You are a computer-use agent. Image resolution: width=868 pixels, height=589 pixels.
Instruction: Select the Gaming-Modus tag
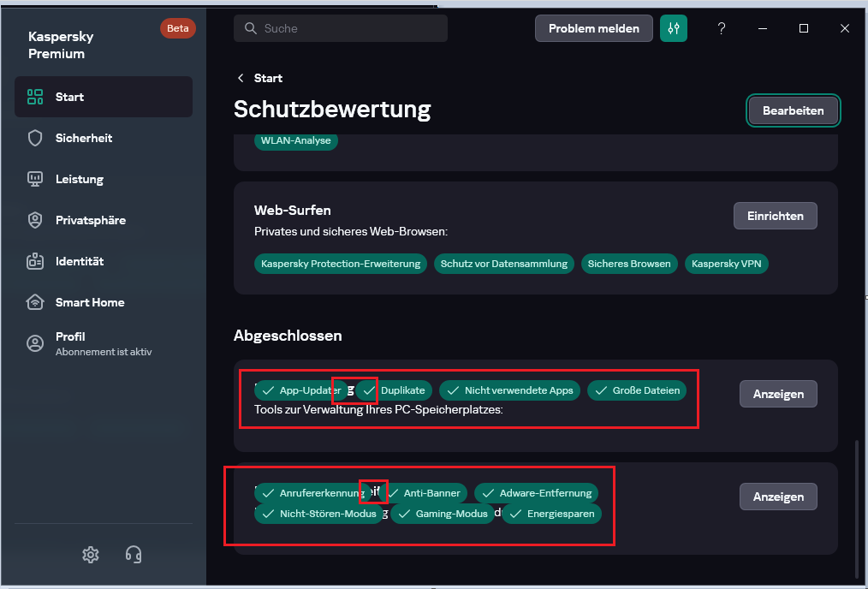coord(443,514)
